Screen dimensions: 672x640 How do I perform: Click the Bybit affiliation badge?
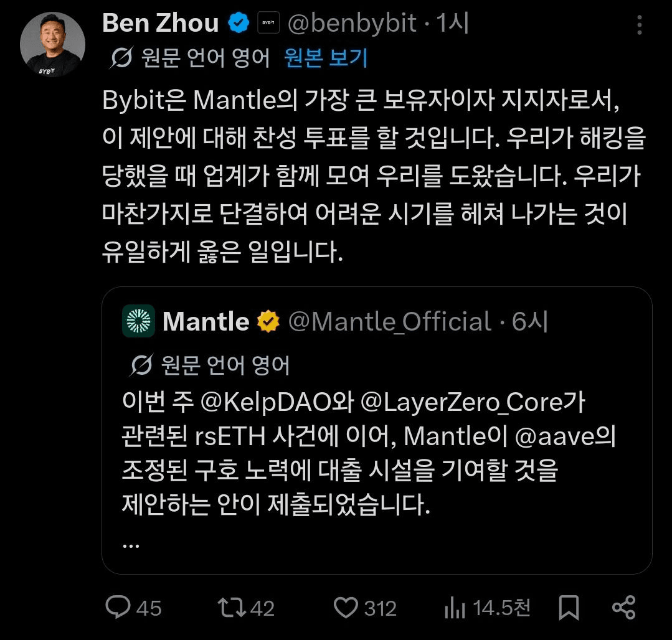tap(270, 23)
